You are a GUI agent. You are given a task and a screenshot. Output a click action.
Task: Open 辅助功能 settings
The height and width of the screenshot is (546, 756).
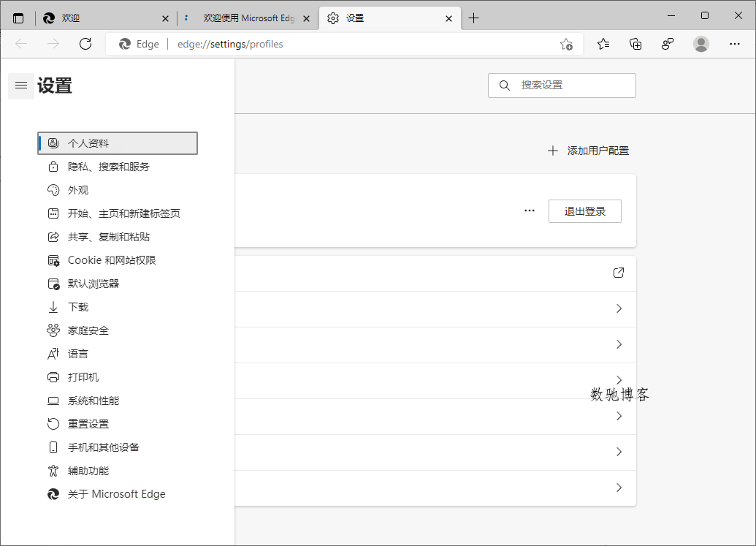[x=118, y=471]
